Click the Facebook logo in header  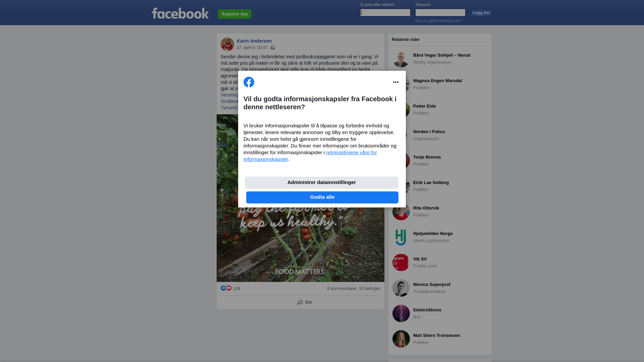tap(180, 13)
